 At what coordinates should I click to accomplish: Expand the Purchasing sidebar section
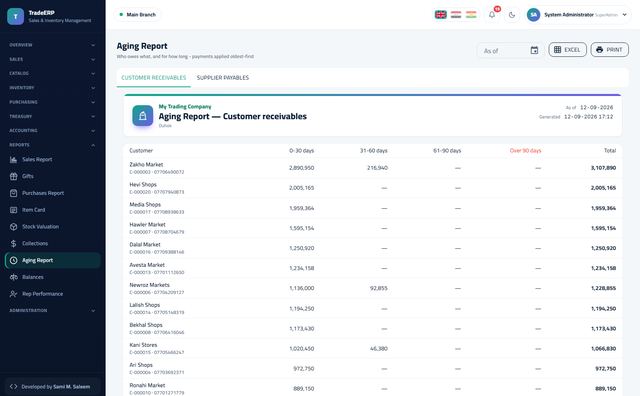pyautogui.click(x=52, y=102)
